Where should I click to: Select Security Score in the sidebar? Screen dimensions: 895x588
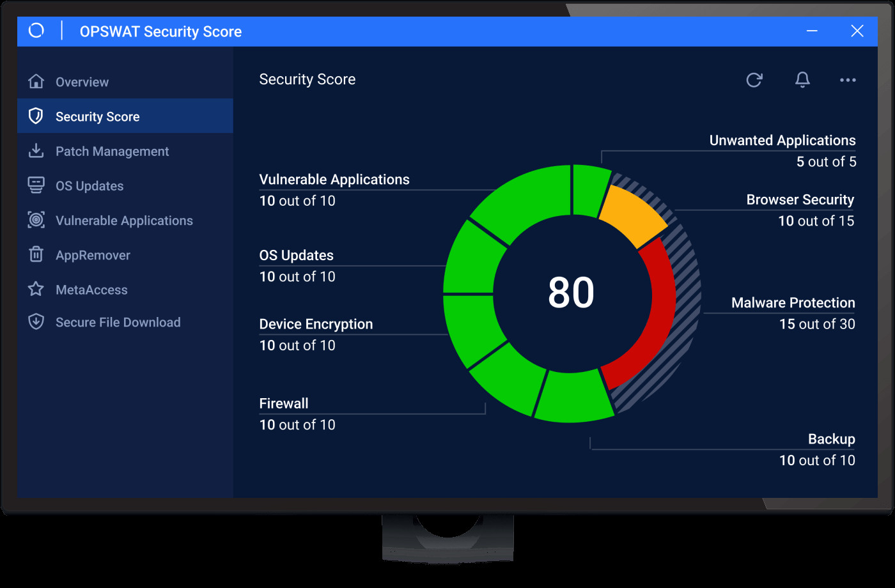[x=125, y=116]
